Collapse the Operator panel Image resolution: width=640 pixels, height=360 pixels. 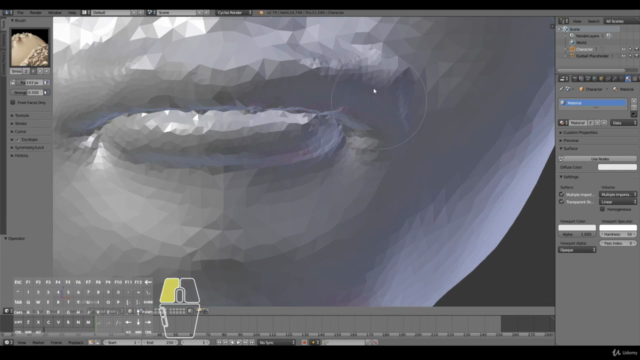click(16, 238)
